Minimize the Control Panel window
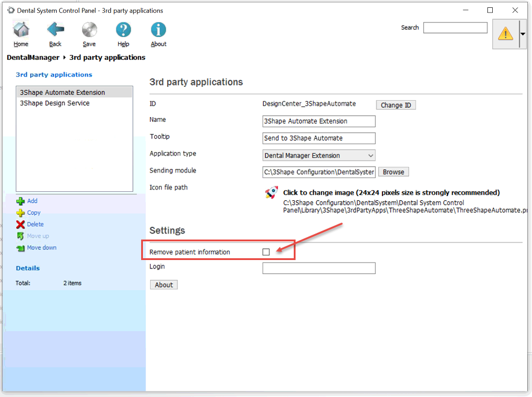Screen dimensions: 532x397 click(466, 10)
